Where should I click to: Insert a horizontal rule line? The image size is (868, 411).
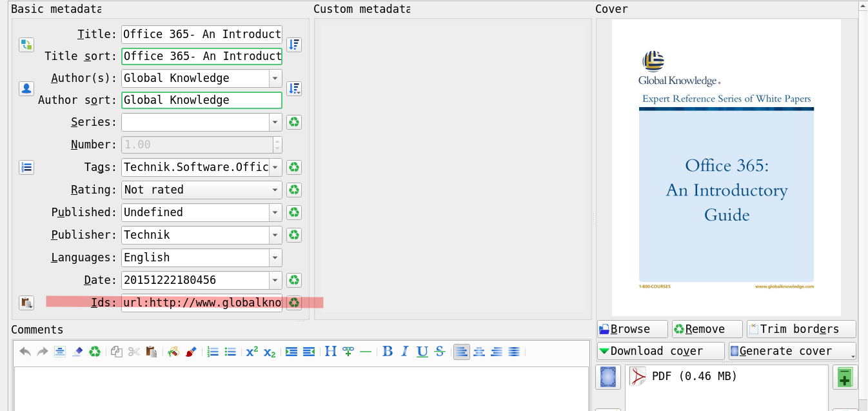point(366,352)
